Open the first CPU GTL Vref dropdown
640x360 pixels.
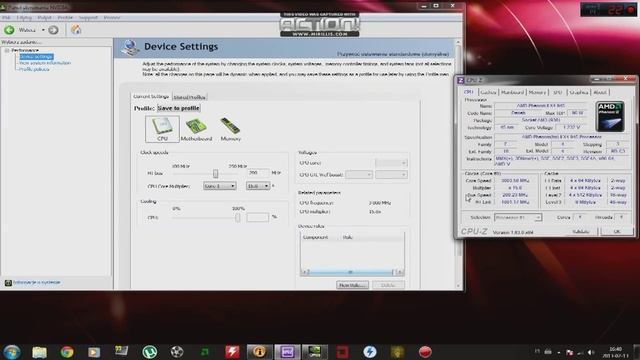[x=359, y=175]
